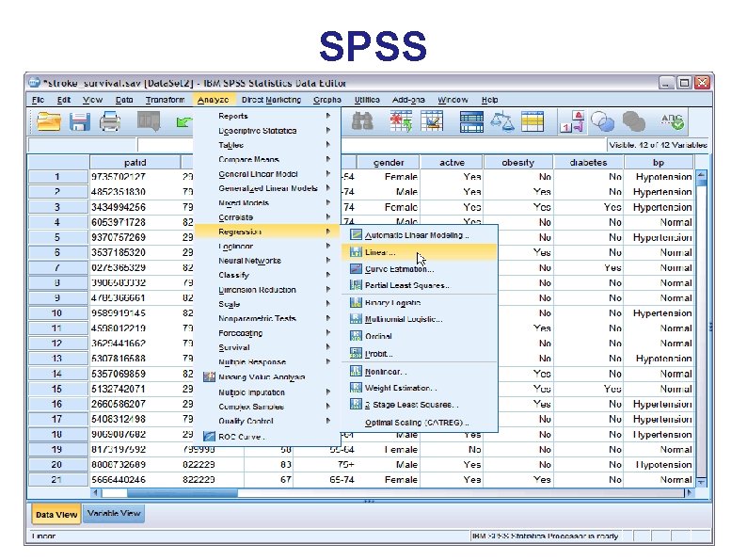This screenshot has width=747, height=560.
Task: Click the patid column header
Action: [x=135, y=163]
